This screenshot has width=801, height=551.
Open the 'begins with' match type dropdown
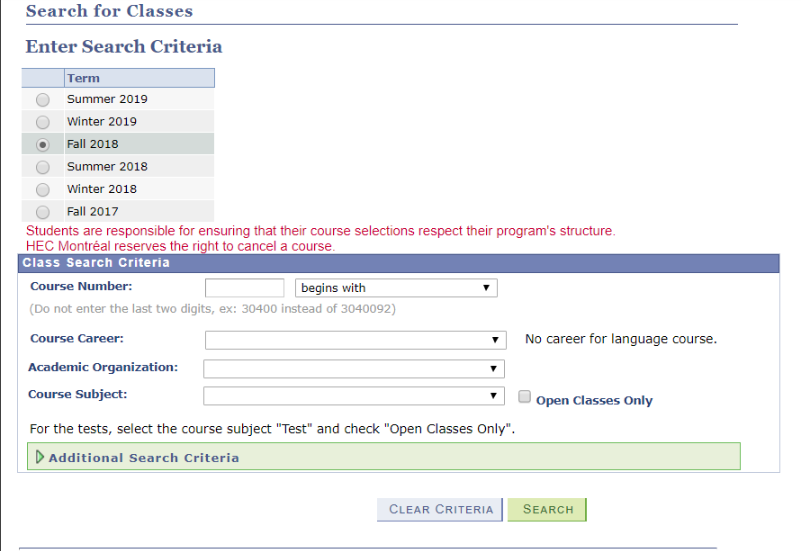[x=396, y=288]
